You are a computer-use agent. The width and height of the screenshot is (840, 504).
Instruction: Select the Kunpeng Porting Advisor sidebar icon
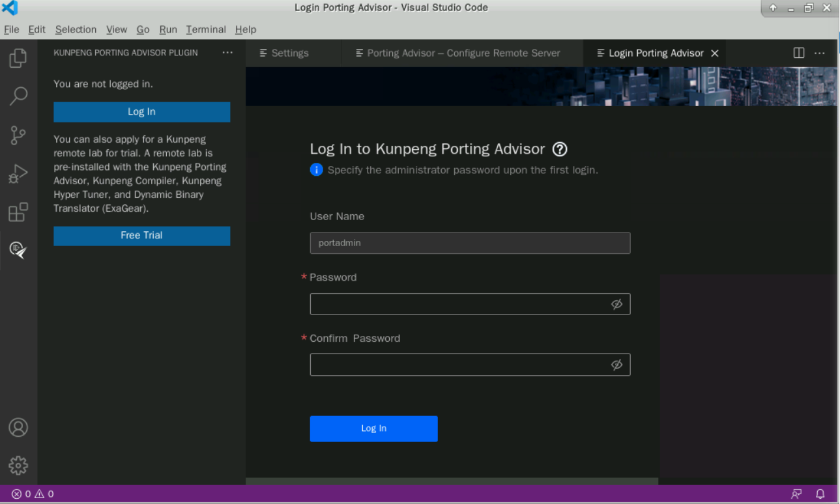pos(18,249)
